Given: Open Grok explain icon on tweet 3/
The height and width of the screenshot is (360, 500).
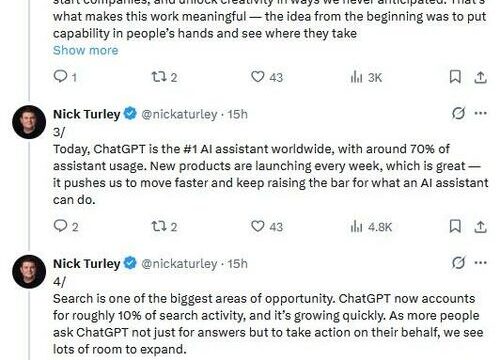Looking at the screenshot, I should click(x=458, y=113).
